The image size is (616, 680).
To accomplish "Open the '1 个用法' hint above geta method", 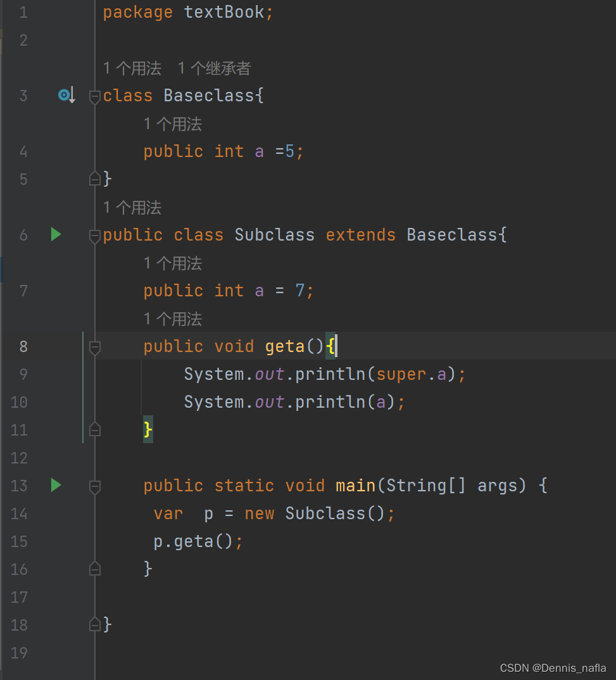I will tap(173, 318).
